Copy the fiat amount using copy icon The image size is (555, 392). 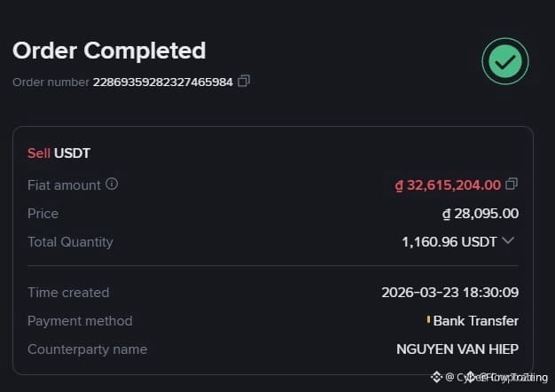click(512, 184)
